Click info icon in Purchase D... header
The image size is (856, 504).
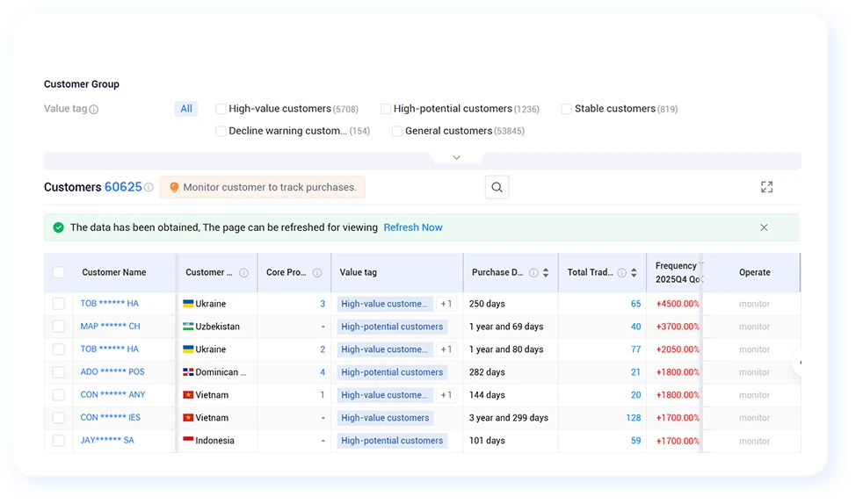533,273
